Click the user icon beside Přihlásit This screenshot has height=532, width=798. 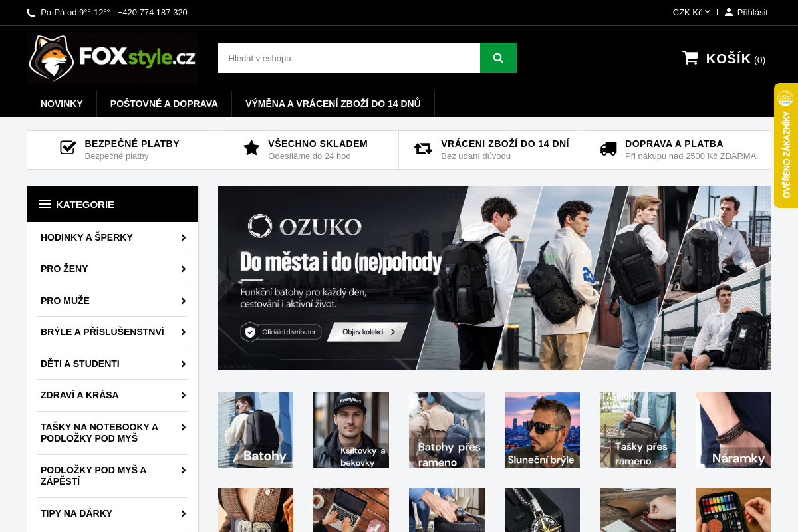729,12
